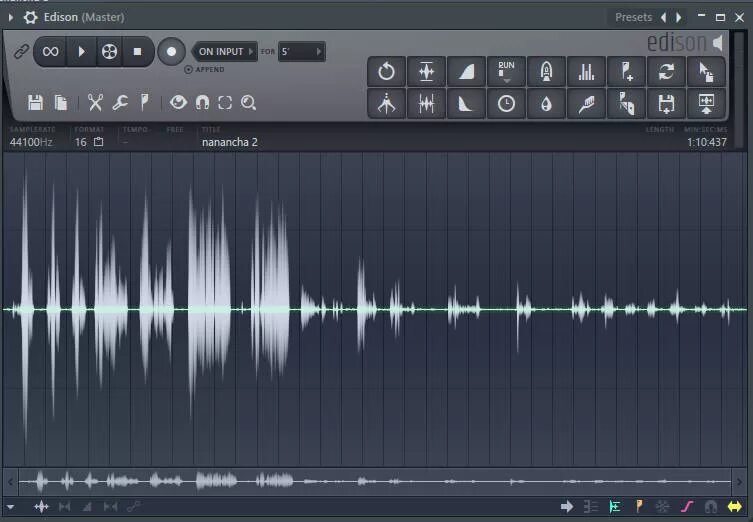Toggle the cyan regions display icon
This screenshot has width=753, height=522.
click(615, 506)
